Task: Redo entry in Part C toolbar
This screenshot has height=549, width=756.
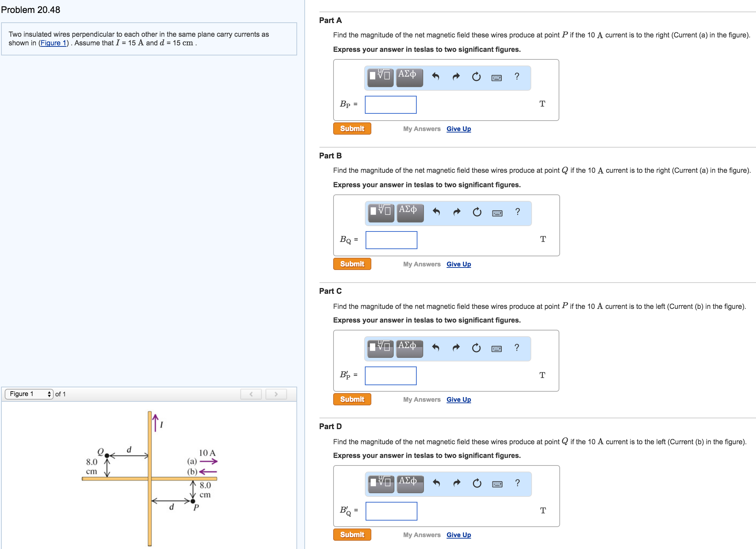Action: 456,347
